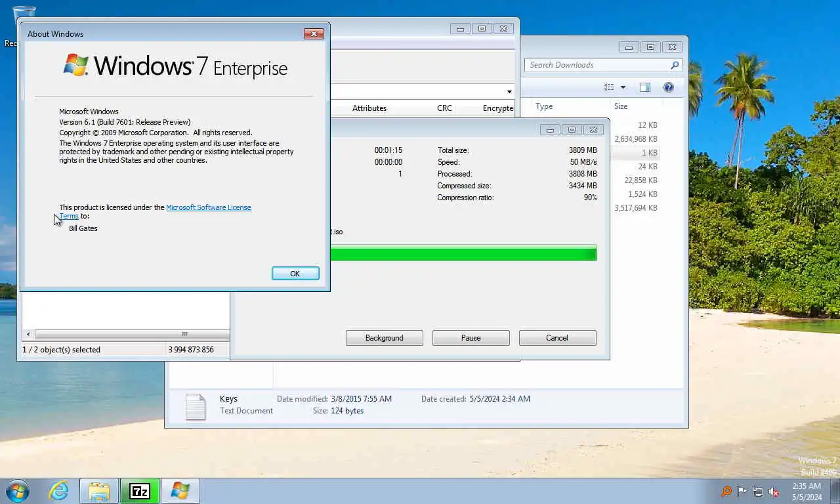Maximize the Downloads Explorer window
Screen dimensions: 840x504
[x=650, y=47]
